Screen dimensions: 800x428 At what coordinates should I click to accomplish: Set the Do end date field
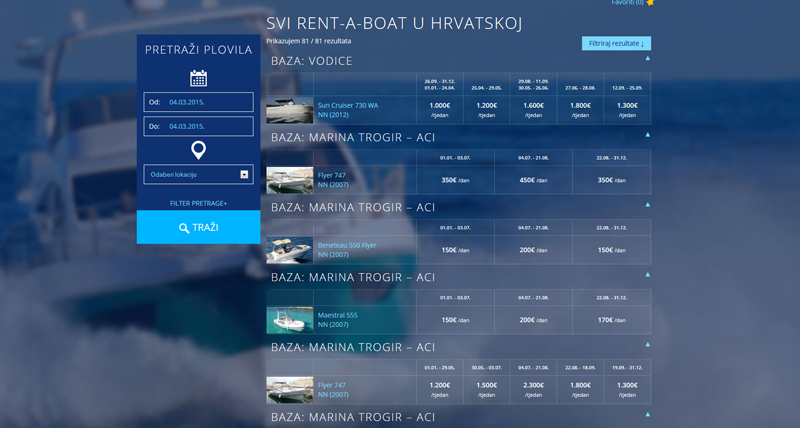pyautogui.click(x=198, y=127)
